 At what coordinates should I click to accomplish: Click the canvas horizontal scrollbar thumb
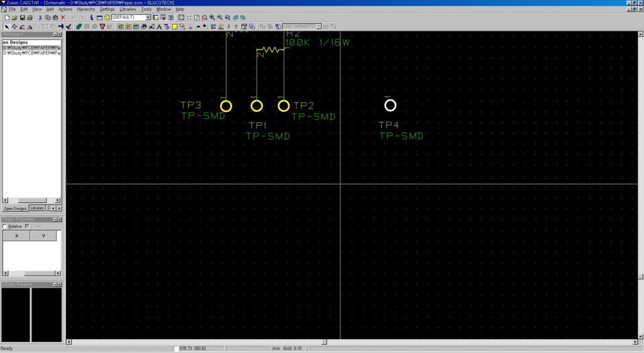pyautogui.click(x=324, y=342)
